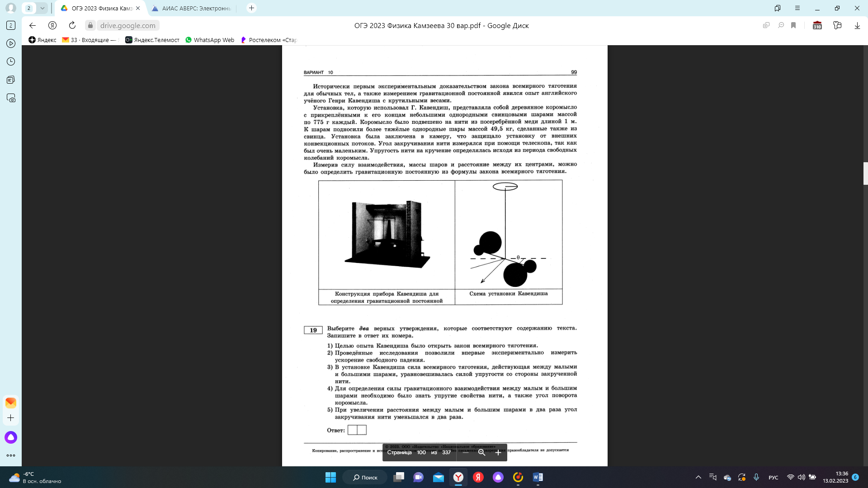
Task: Open WhatsApp Web bookmark
Action: pos(210,40)
